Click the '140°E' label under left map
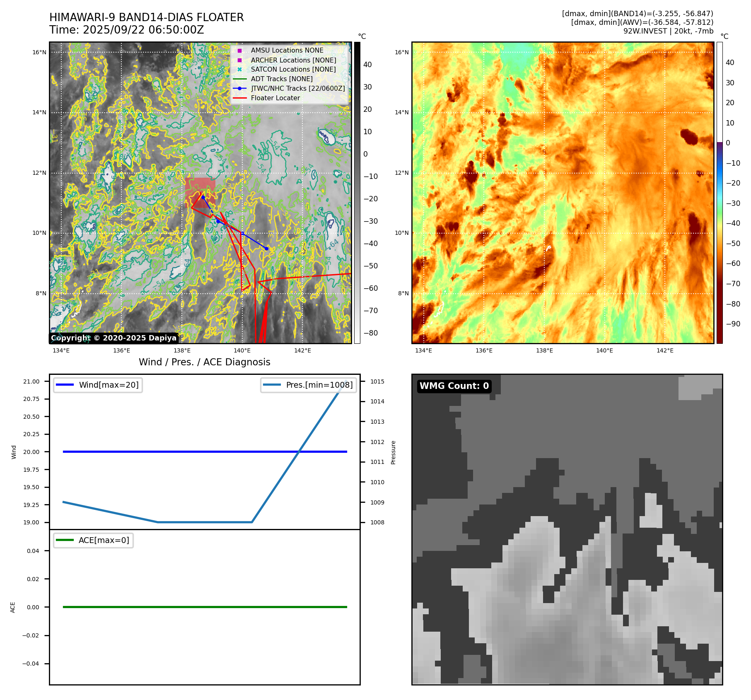The height and width of the screenshot is (700, 751). (x=242, y=350)
